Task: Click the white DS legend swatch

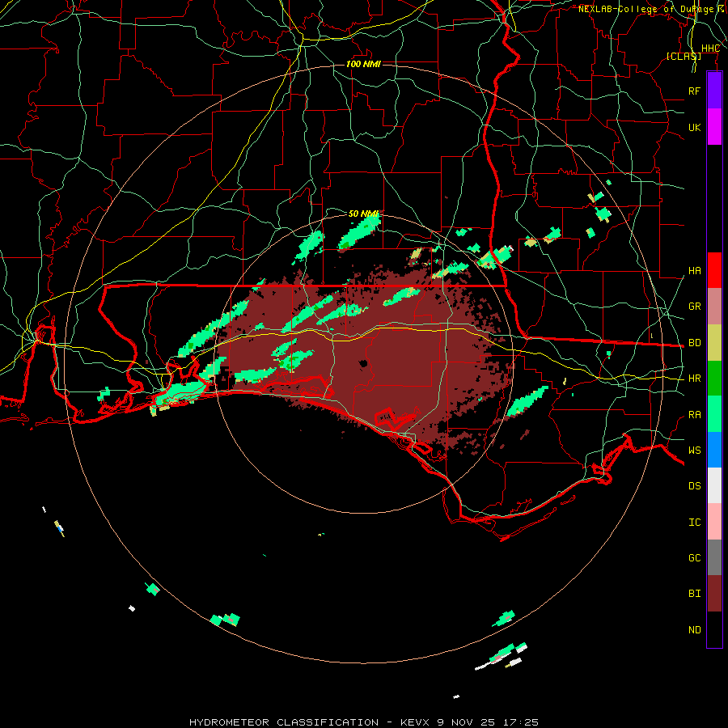Action: [714, 485]
